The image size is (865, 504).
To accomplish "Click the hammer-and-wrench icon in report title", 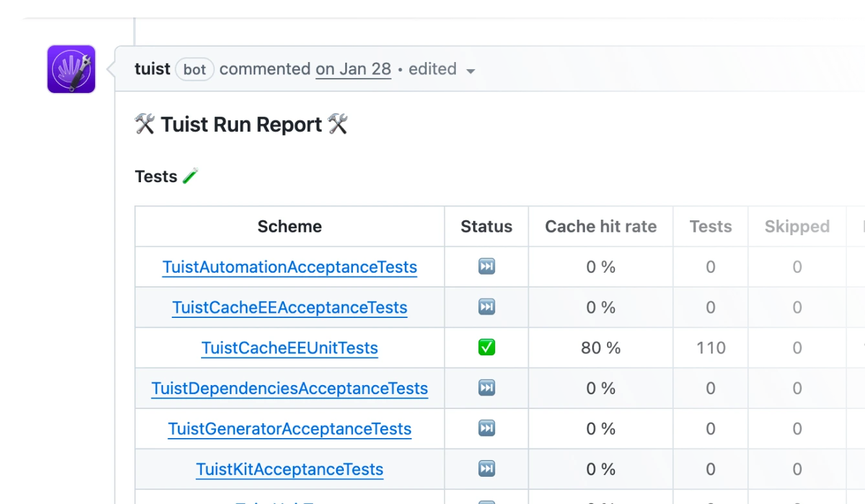I will (144, 123).
